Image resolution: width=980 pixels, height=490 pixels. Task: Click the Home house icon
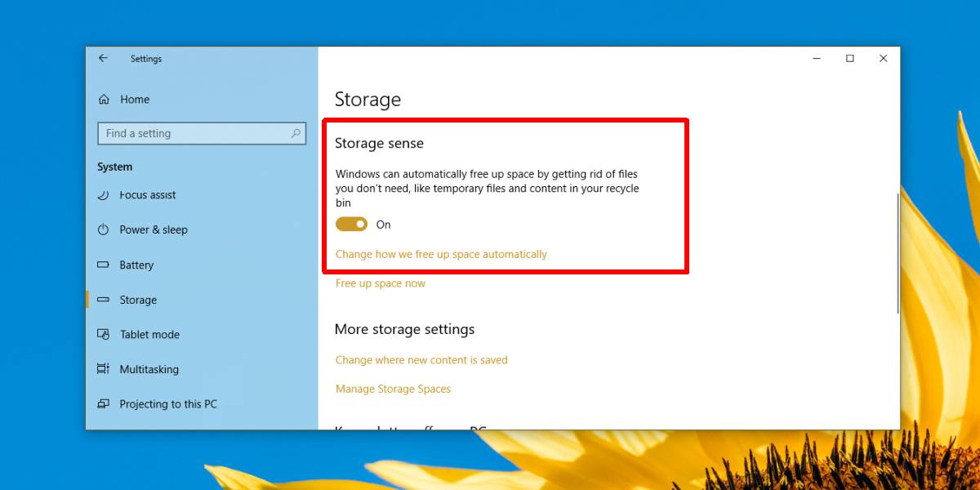tap(104, 100)
